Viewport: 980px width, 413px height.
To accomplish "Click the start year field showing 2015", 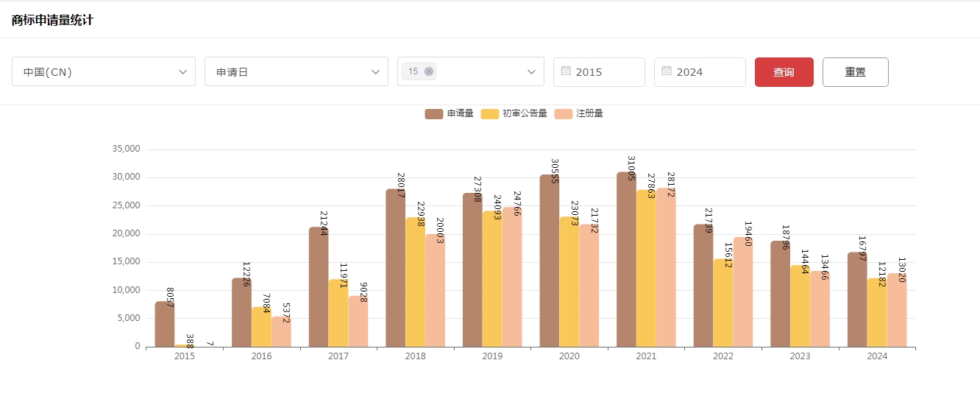I will click(599, 72).
